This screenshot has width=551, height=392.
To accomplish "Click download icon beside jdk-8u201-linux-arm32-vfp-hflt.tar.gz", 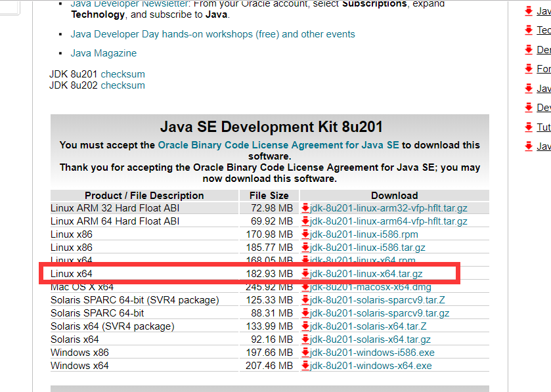I will coord(305,208).
